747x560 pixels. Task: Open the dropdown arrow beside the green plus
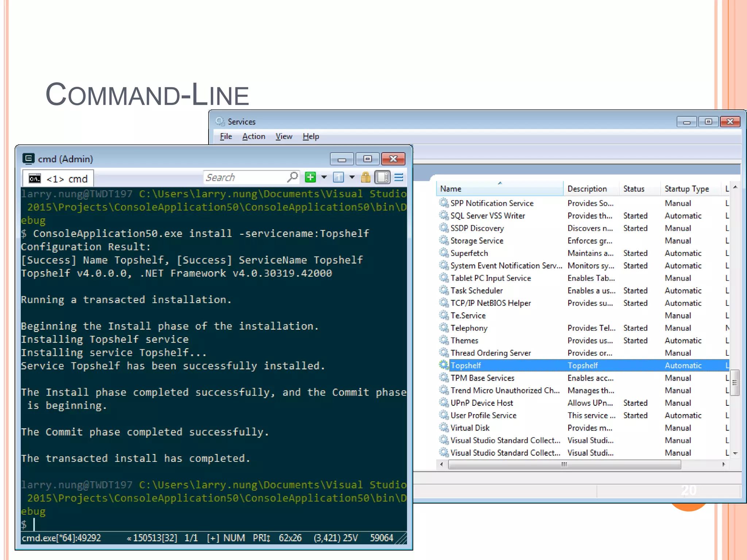324,177
